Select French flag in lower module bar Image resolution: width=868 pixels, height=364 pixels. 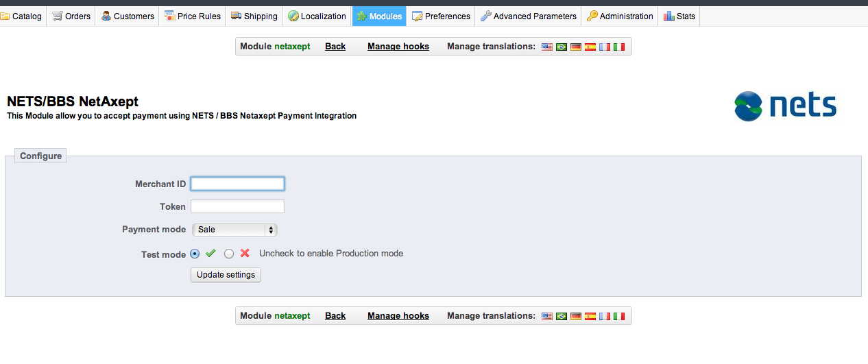coord(605,316)
